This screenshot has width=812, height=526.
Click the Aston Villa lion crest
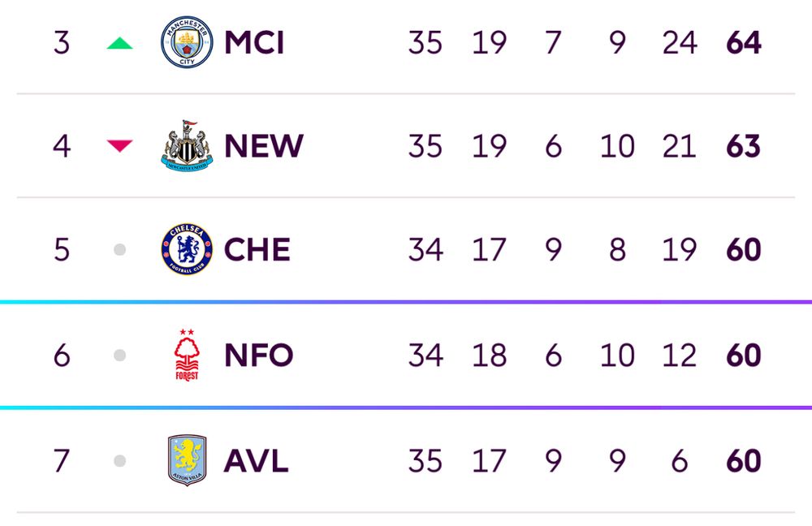click(187, 460)
